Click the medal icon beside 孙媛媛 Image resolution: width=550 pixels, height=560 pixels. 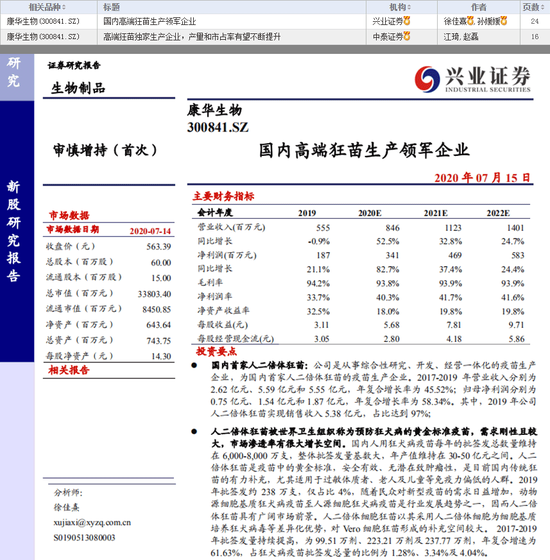[x=504, y=21]
